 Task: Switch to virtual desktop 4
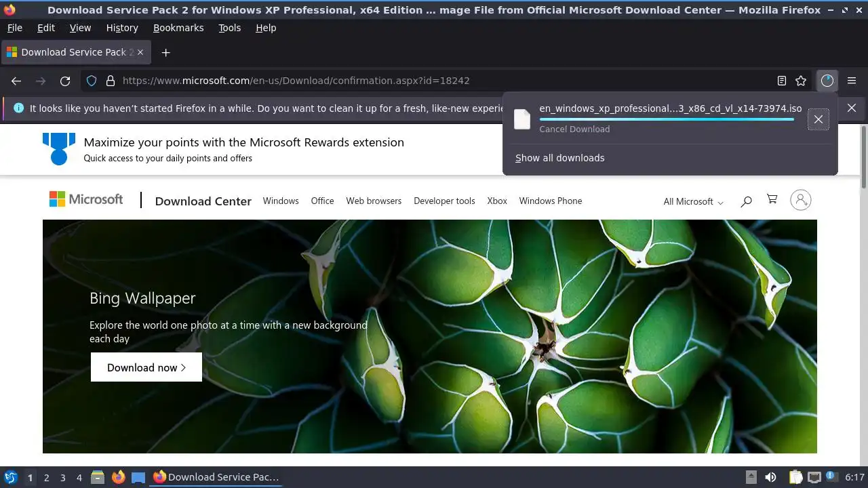pyautogui.click(x=79, y=478)
